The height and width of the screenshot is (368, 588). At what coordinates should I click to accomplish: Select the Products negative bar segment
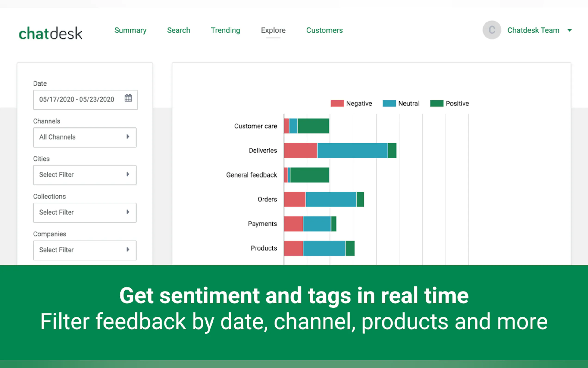293,248
